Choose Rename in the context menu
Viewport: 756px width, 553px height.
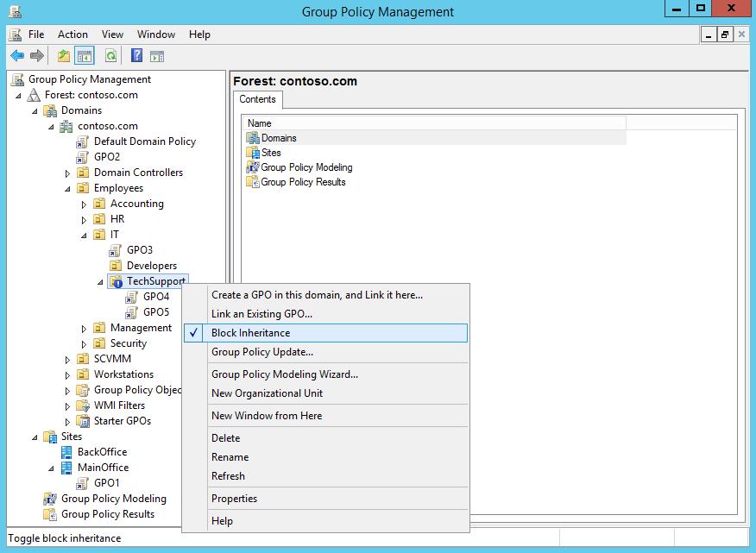click(325, 457)
